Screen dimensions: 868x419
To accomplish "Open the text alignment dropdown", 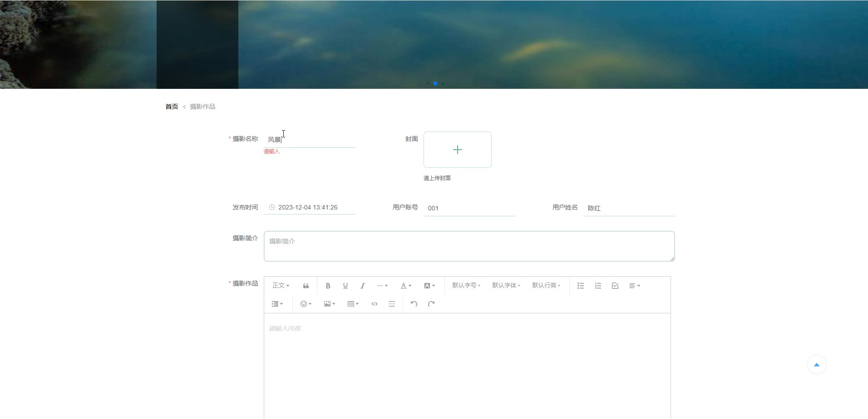I will (x=635, y=286).
